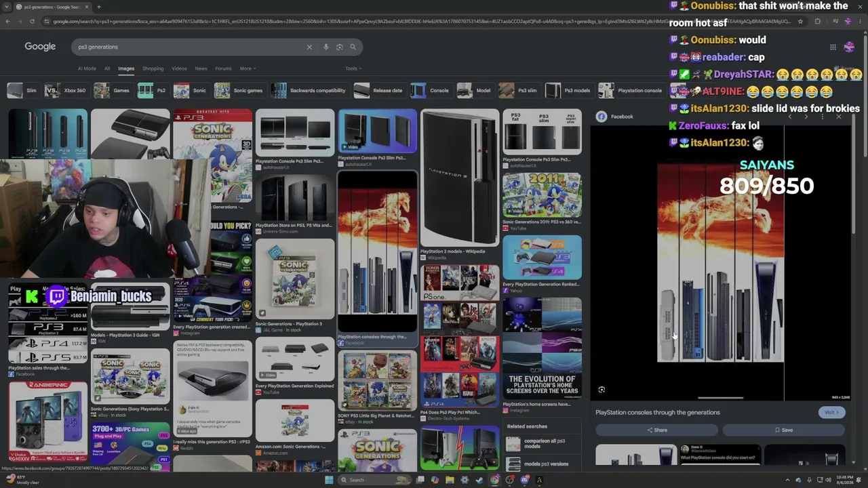The image size is (868, 488).
Task: Click the 'ps3 generations' search field
Action: click(190, 47)
